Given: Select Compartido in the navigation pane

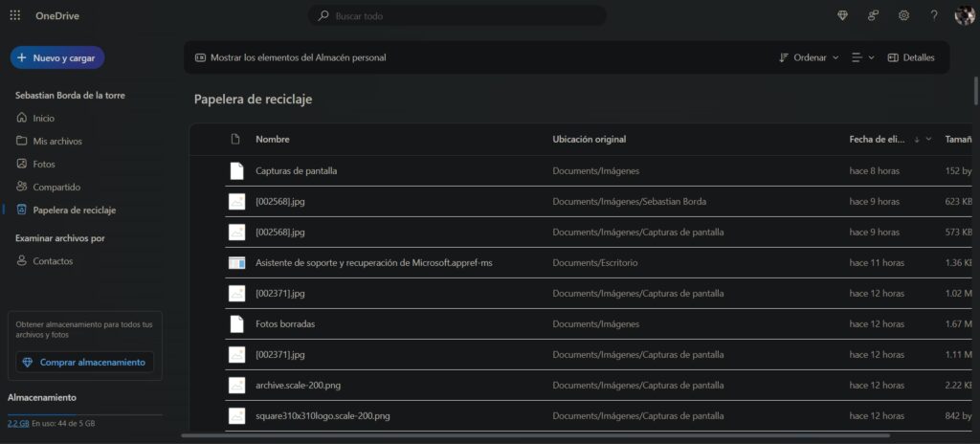Looking at the screenshot, I should [56, 187].
